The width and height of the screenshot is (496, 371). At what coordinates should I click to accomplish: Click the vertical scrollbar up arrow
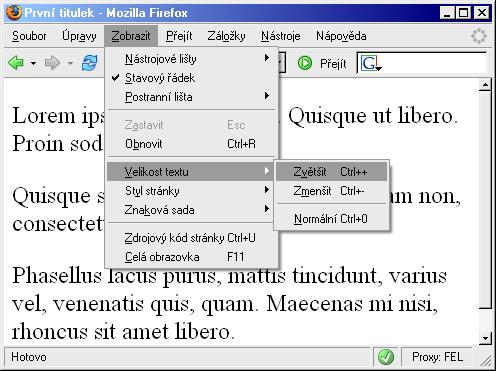pyautogui.click(x=485, y=85)
